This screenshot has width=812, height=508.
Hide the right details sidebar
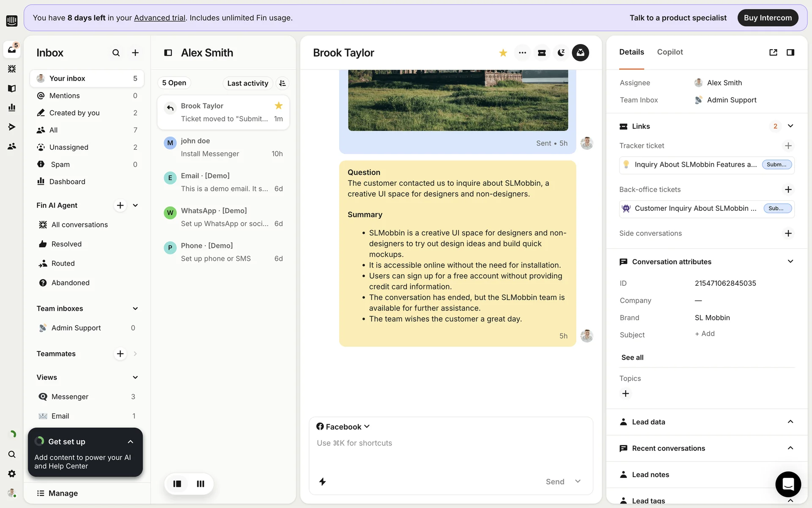click(x=790, y=52)
